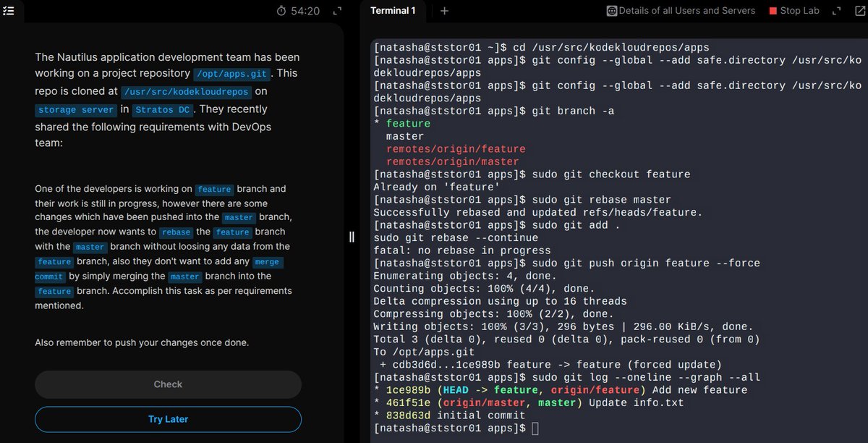Viewport: 868px width, 443px height.
Task: Click commit hash 461f51e in git log
Action: tap(408, 402)
